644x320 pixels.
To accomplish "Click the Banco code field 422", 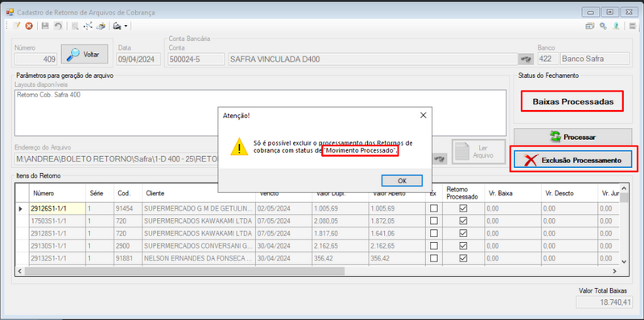I will 547,59.
